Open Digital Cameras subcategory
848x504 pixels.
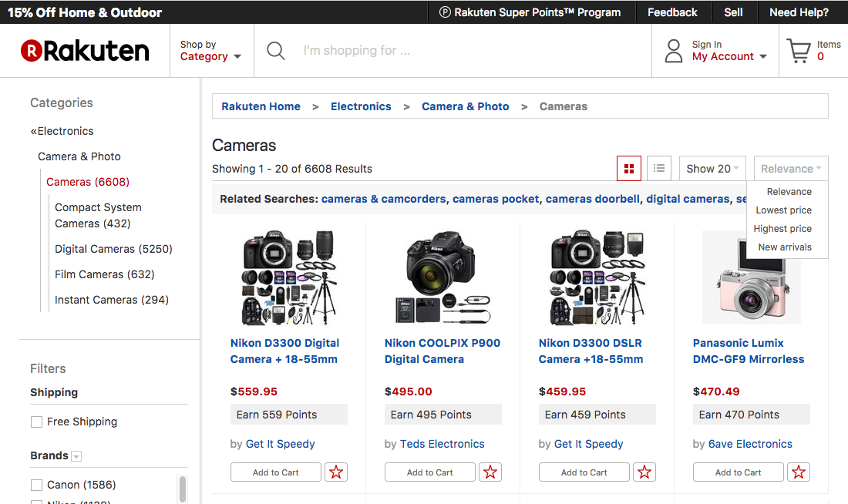point(113,249)
